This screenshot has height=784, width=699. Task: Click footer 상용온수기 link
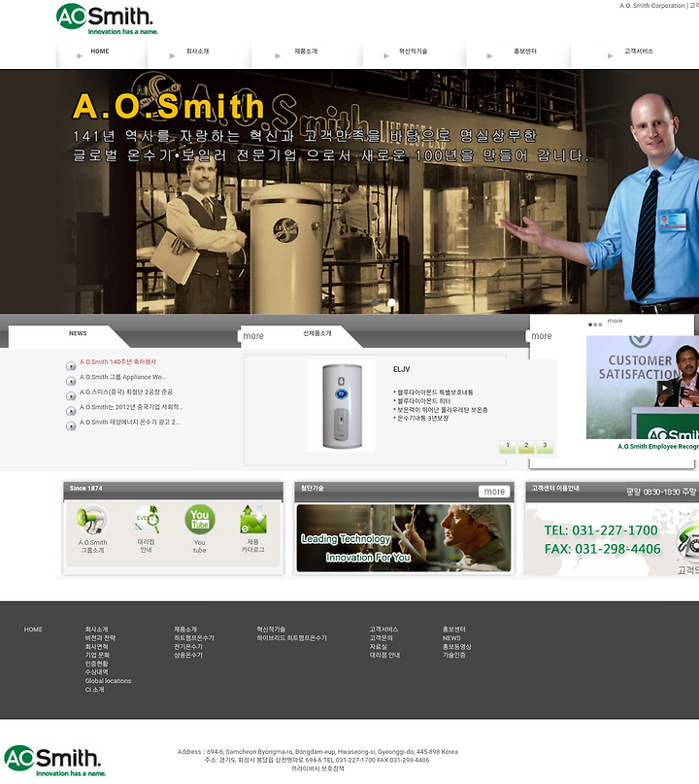click(188, 655)
